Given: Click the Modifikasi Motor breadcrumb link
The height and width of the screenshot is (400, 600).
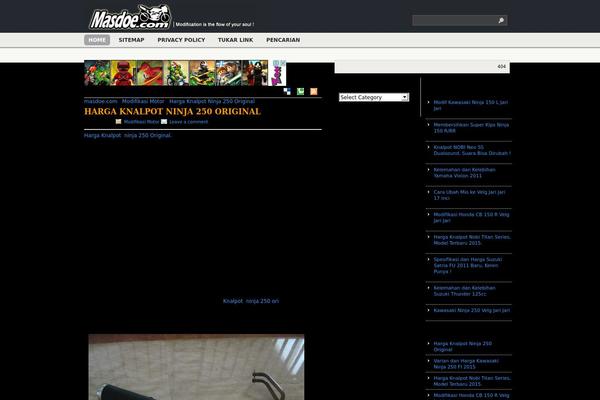Looking at the screenshot, I should click(143, 101).
